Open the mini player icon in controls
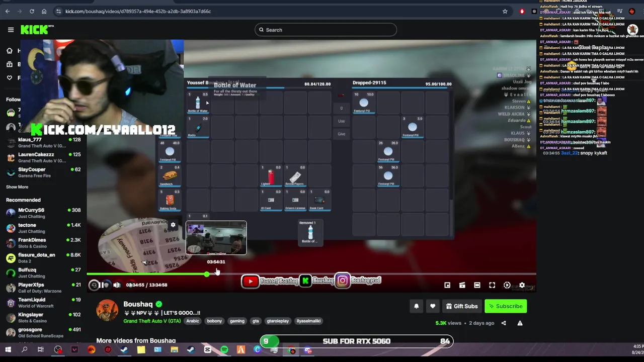Viewport: 644px width, 362px height. [447, 285]
